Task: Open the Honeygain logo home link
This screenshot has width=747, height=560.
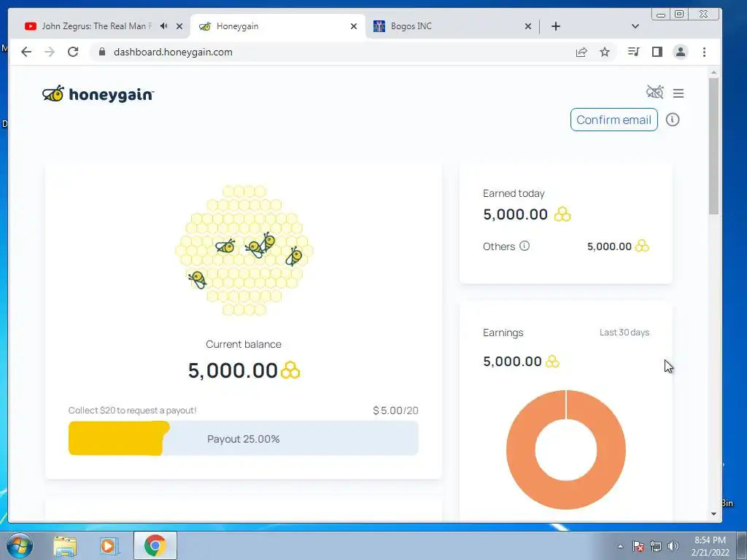Action: click(98, 94)
